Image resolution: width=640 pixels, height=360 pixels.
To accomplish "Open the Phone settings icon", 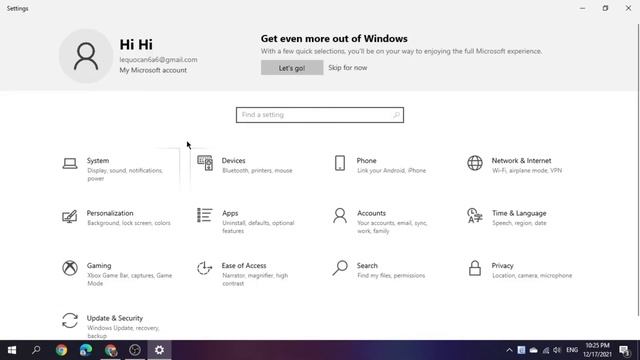I will [x=340, y=163].
